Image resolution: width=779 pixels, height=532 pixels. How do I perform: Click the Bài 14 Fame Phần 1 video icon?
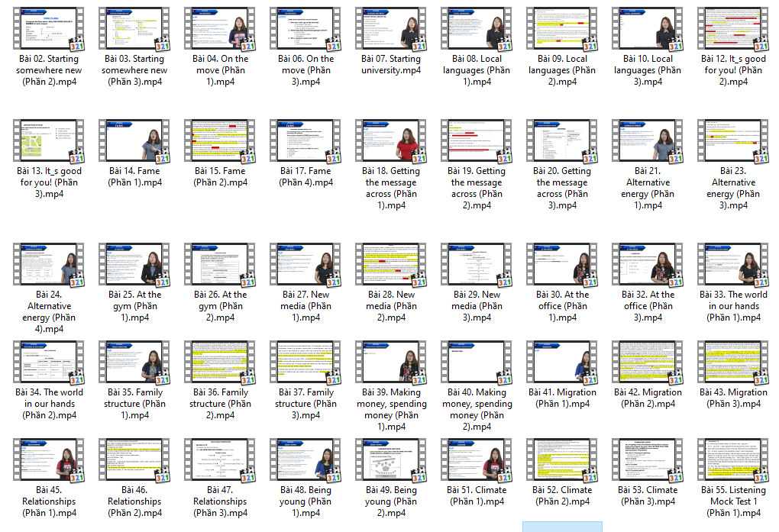coord(133,140)
